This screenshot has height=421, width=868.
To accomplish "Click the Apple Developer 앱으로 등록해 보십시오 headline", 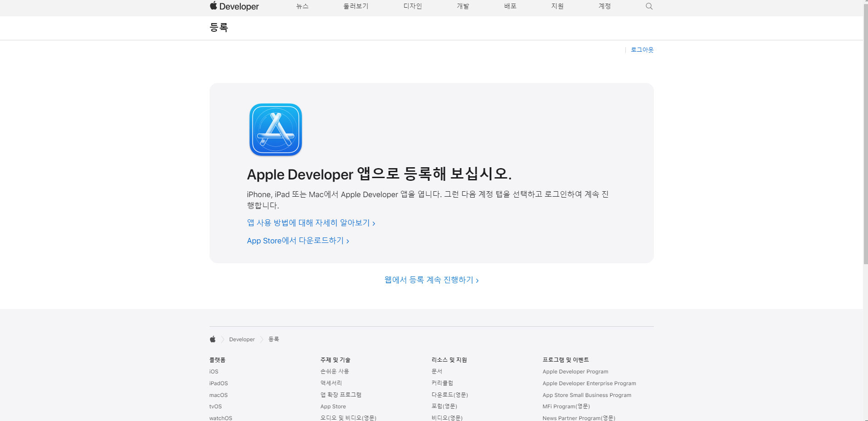I will pos(379,174).
